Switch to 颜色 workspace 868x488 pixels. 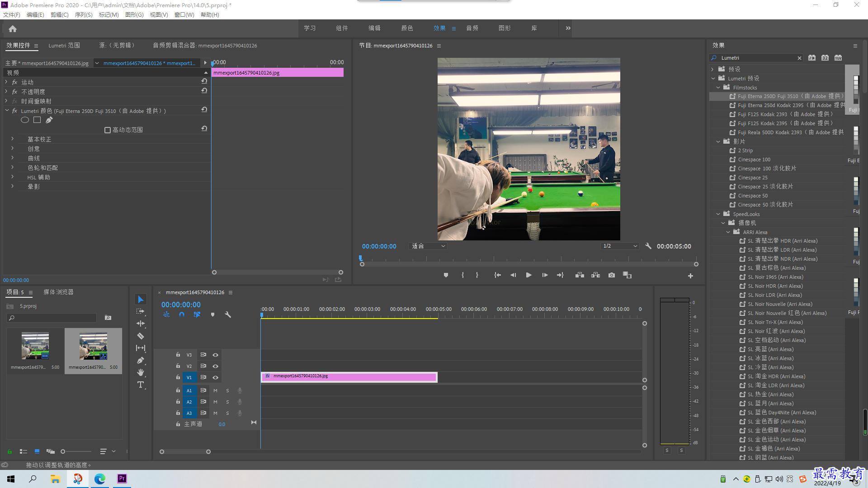pos(407,28)
